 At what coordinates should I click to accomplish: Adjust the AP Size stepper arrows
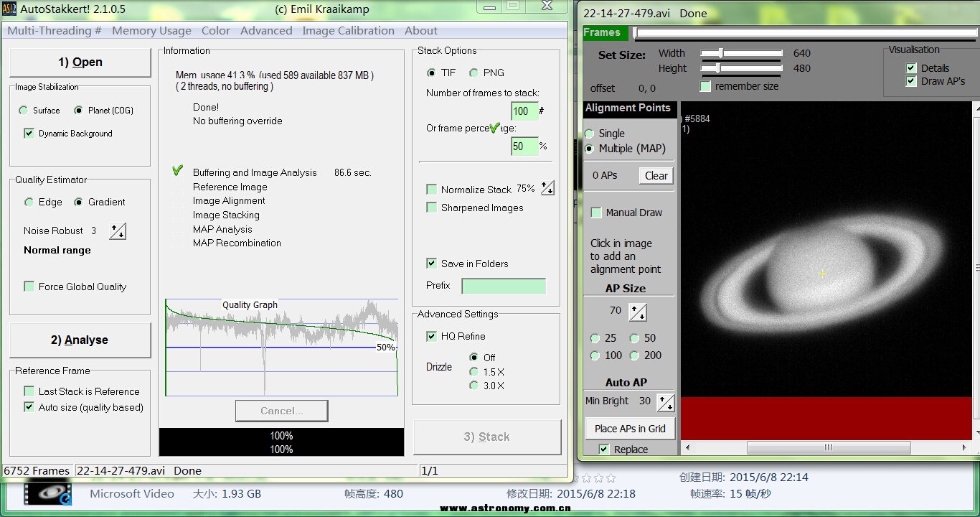638,312
